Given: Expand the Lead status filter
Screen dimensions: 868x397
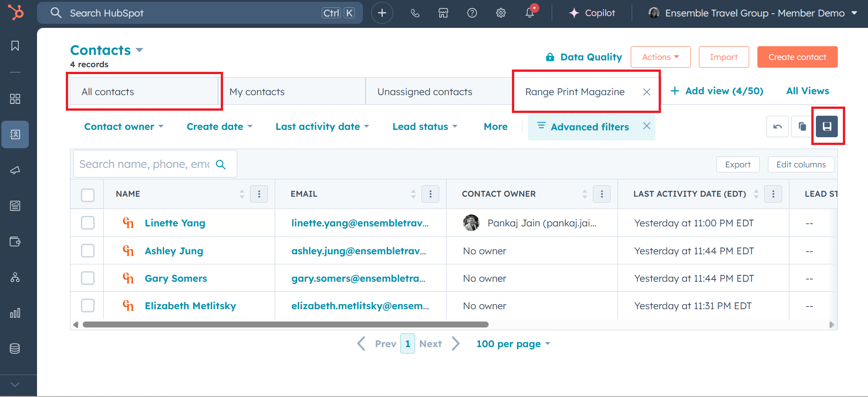Looking at the screenshot, I should tap(425, 126).
